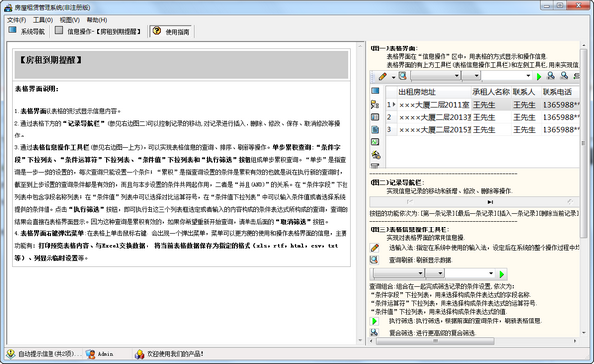Screen dimensions: 594x364
Task: Click the yellow question-mark icon of 使用指南
Action: point(157,31)
